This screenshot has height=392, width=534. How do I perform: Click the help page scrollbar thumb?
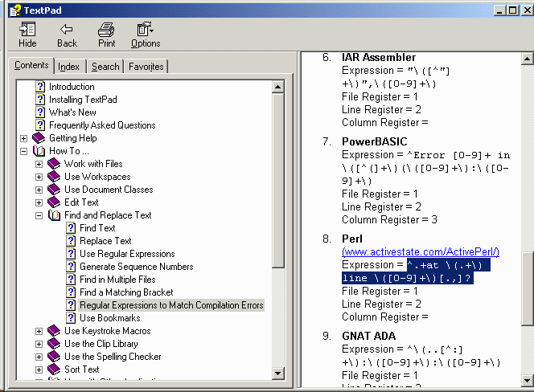click(527, 288)
